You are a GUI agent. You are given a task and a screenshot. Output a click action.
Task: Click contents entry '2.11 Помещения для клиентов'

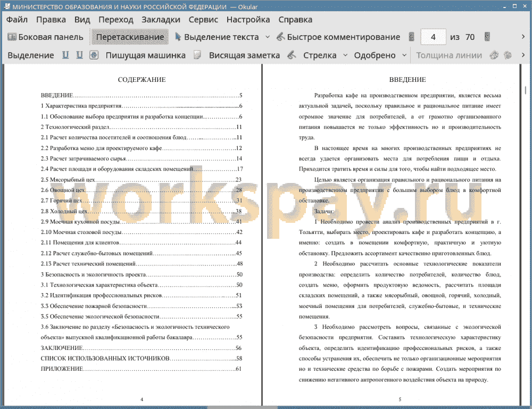(141, 243)
